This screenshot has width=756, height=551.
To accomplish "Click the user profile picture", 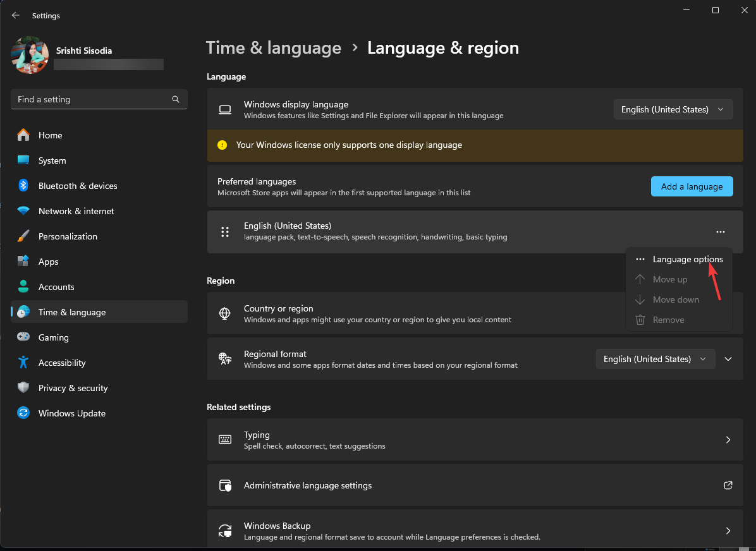I will [x=30, y=56].
